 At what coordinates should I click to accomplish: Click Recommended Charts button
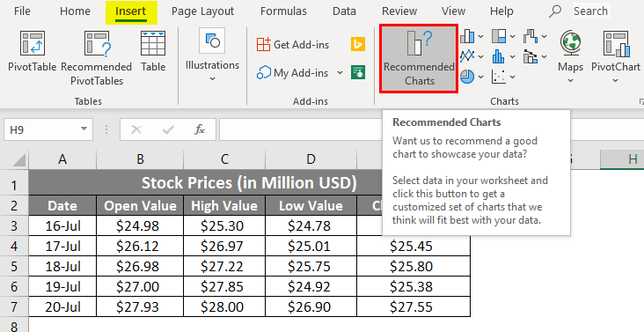(419, 58)
